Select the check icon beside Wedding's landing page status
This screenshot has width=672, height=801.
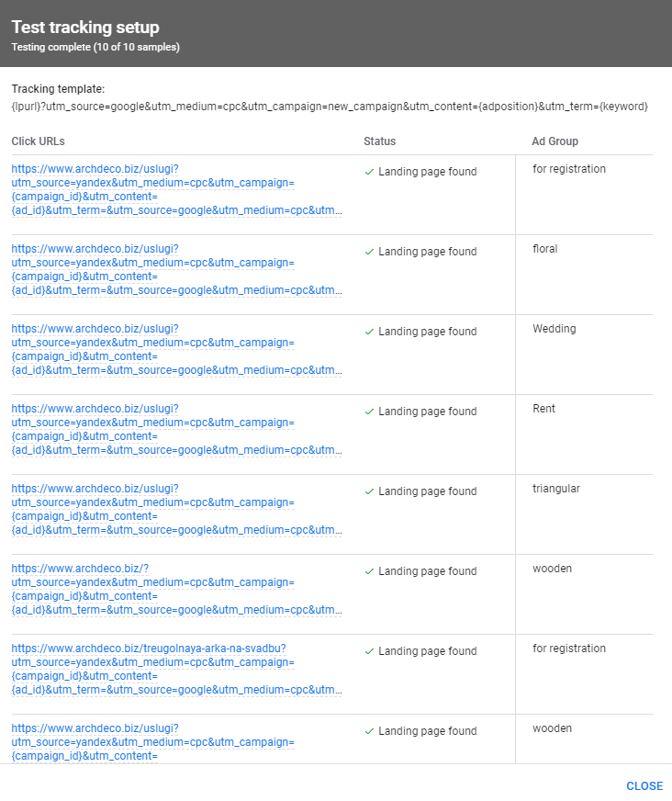[368, 331]
